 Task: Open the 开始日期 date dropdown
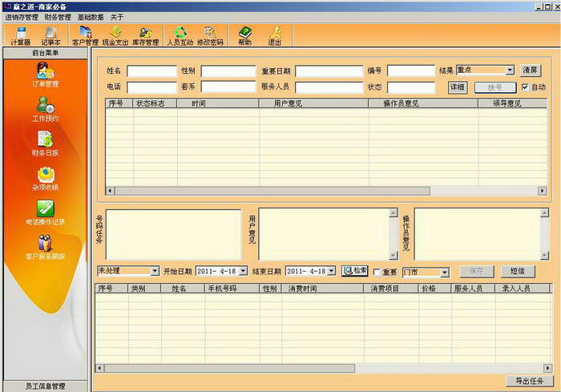[244, 271]
